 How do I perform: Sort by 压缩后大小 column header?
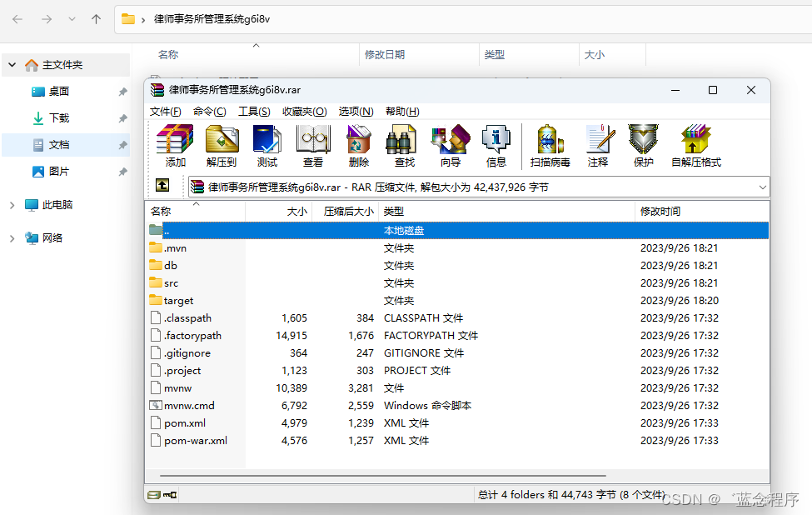[x=345, y=212]
